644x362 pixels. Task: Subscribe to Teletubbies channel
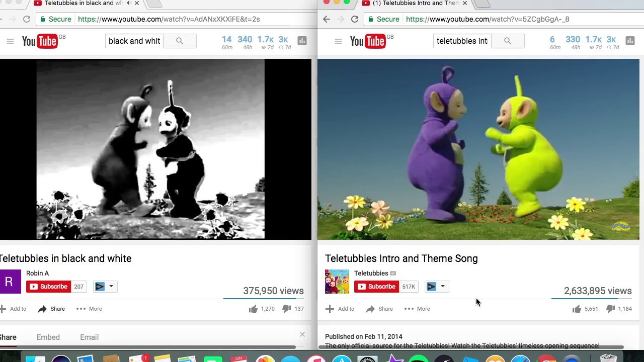coord(377,287)
